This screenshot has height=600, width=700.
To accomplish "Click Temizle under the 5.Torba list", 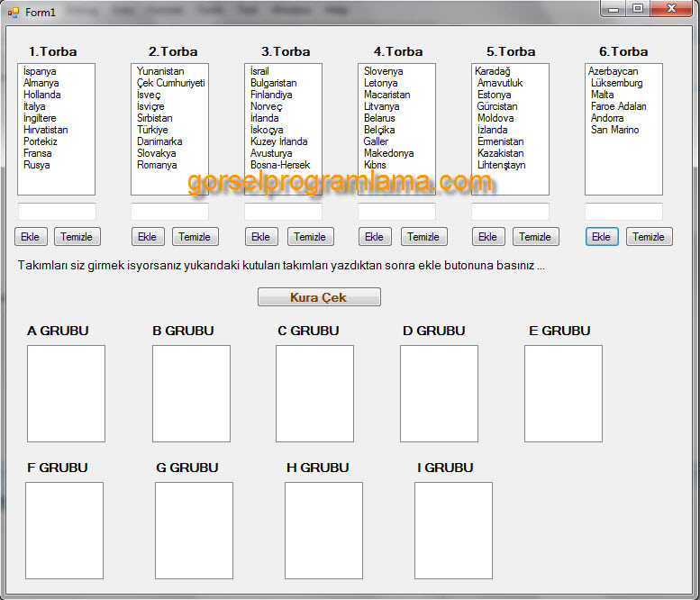I will click(535, 237).
